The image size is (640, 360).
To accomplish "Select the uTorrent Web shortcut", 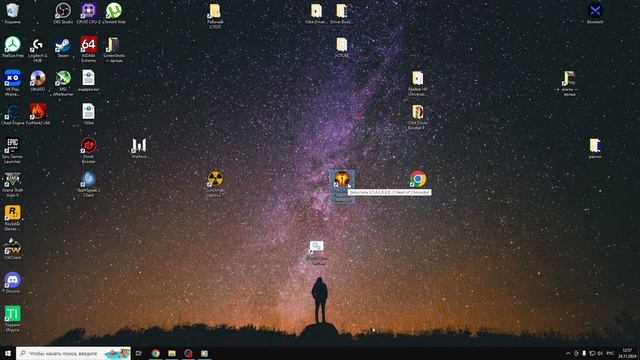I will (114, 13).
